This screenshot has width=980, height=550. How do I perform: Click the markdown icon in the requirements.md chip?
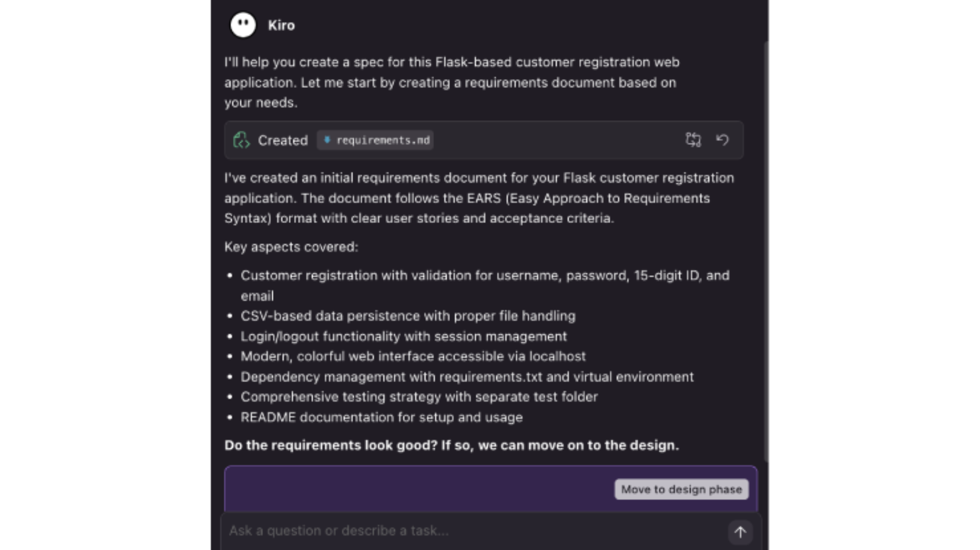click(327, 140)
